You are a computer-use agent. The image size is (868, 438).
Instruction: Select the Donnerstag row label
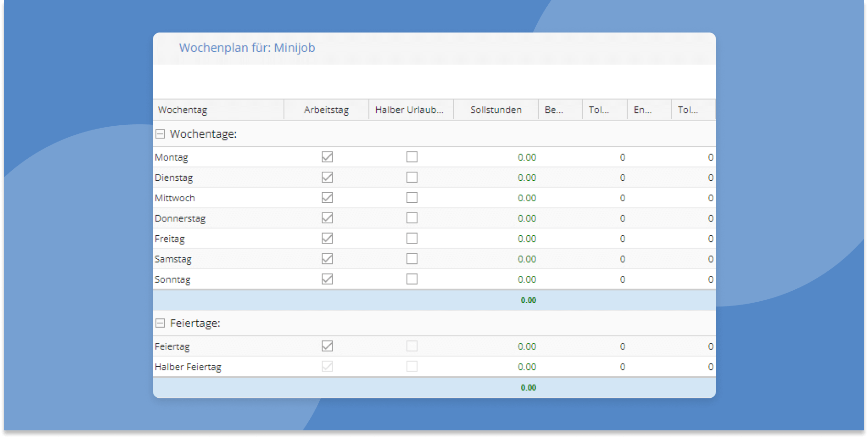[180, 218]
